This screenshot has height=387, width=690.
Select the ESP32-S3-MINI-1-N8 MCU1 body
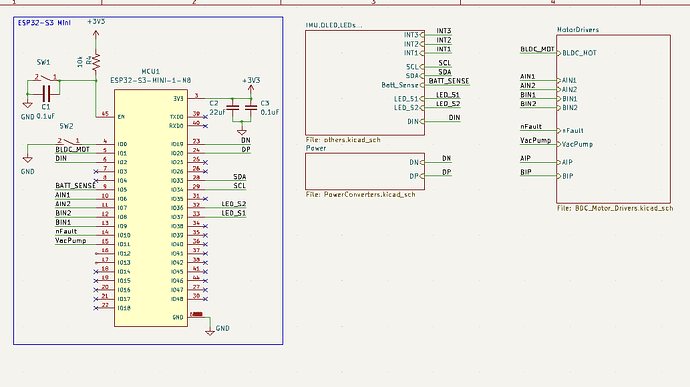click(x=151, y=208)
